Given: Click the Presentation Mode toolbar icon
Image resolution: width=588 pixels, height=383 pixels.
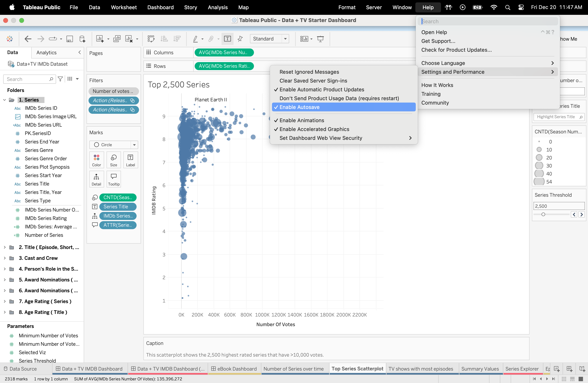Looking at the screenshot, I should [320, 39].
